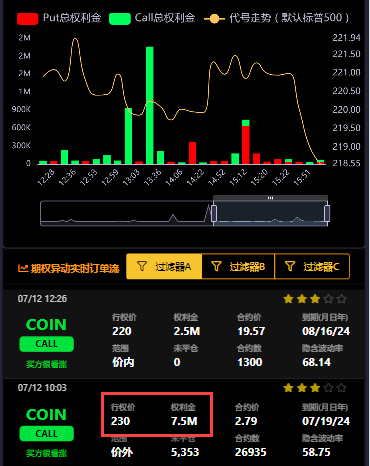370x466 pixels.
Task: Click the funnel icon in 过滤器C
Action: [x=290, y=266]
